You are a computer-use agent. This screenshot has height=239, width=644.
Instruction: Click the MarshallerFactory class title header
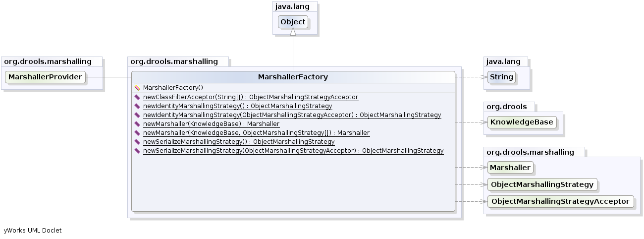point(293,77)
